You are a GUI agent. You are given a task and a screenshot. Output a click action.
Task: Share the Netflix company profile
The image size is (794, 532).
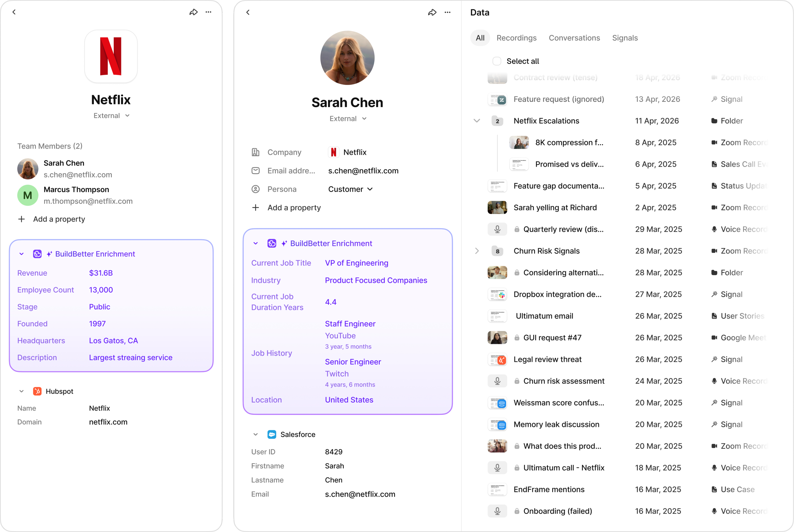pos(193,12)
